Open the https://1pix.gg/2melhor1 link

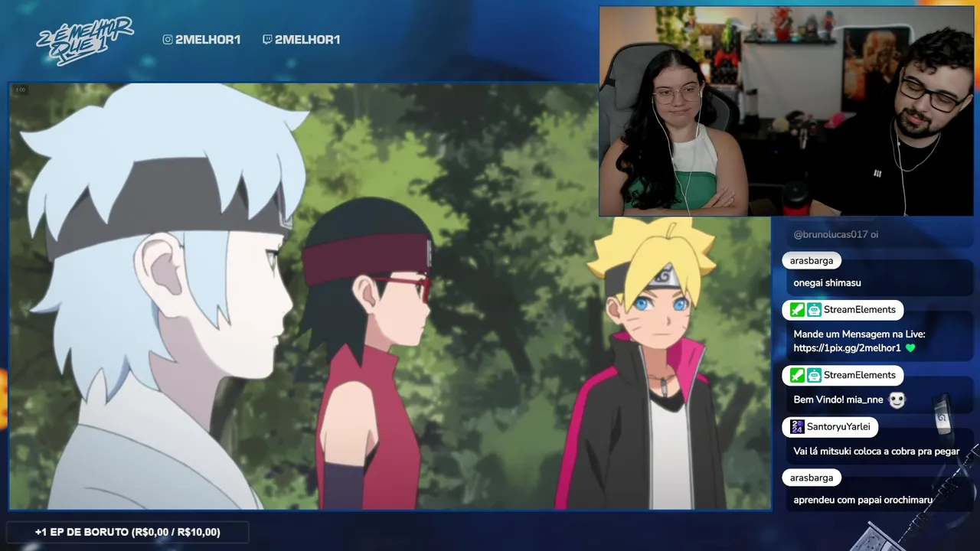(x=847, y=348)
